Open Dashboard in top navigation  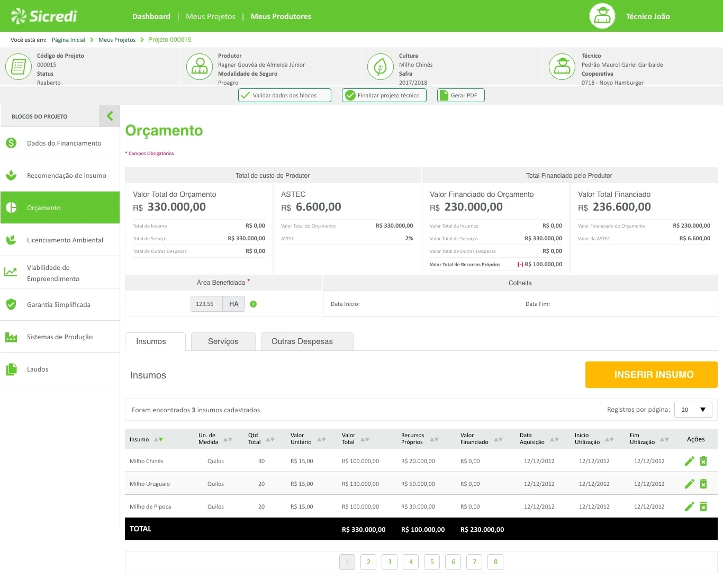[x=151, y=16]
